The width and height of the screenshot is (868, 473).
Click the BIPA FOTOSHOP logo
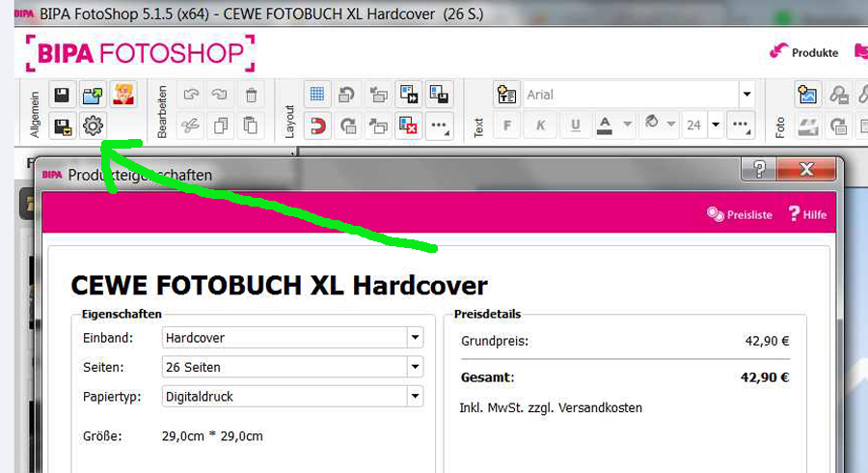pos(140,53)
